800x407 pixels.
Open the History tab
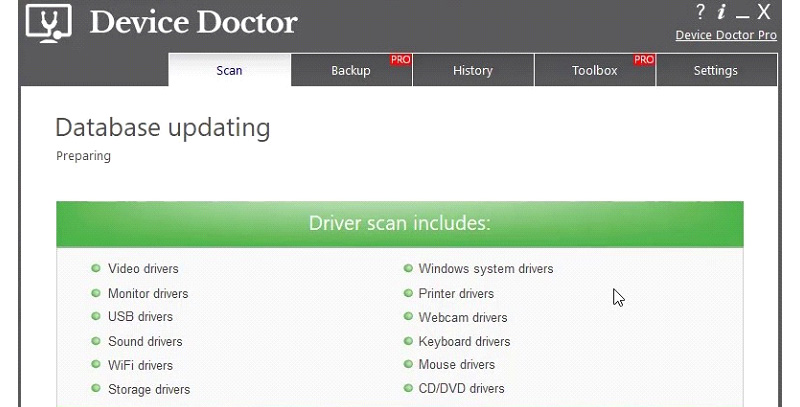(473, 70)
